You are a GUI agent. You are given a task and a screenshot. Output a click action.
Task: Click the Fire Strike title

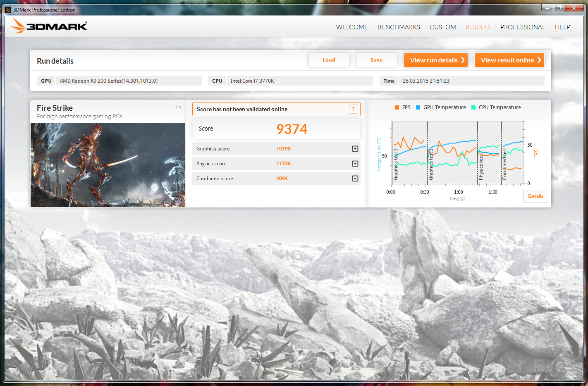[55, 108]
